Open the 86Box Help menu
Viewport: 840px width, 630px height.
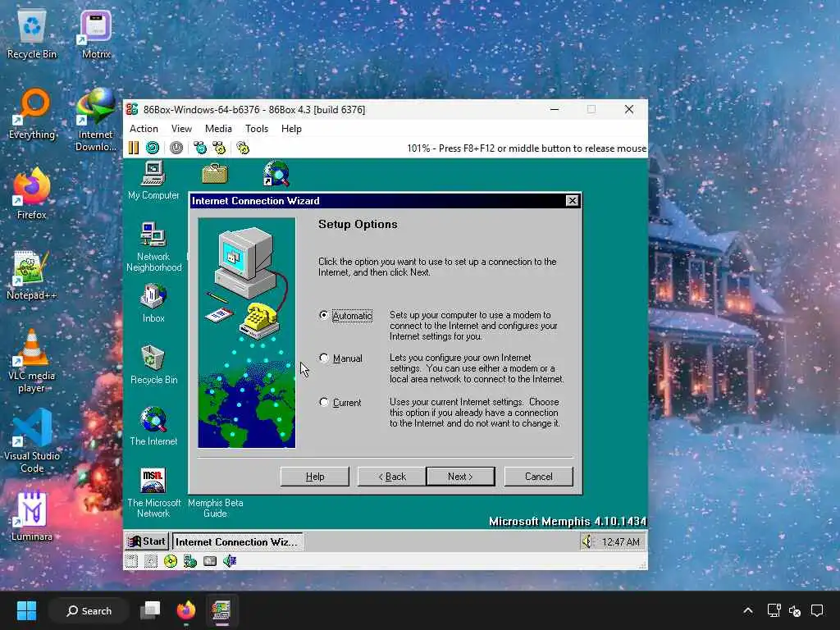291,129
